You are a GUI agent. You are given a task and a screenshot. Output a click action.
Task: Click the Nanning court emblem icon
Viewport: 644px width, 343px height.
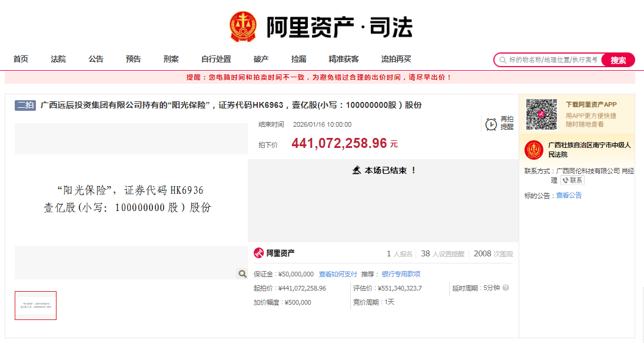pyautogui.click(x=534, y=150)
